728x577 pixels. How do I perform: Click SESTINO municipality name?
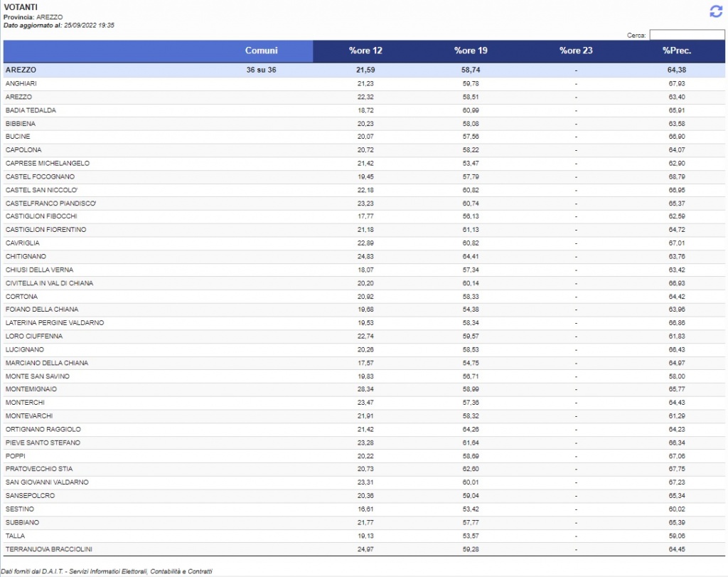19,509
